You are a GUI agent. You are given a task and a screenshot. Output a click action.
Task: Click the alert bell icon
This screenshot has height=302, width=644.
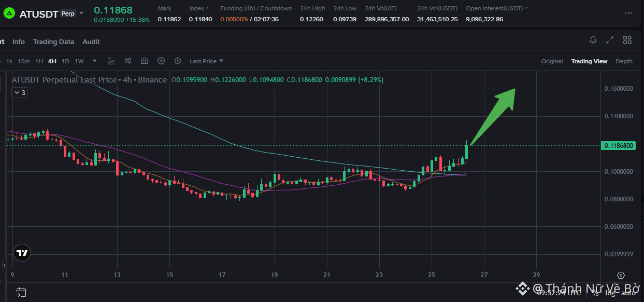click(x=593, y=40)
